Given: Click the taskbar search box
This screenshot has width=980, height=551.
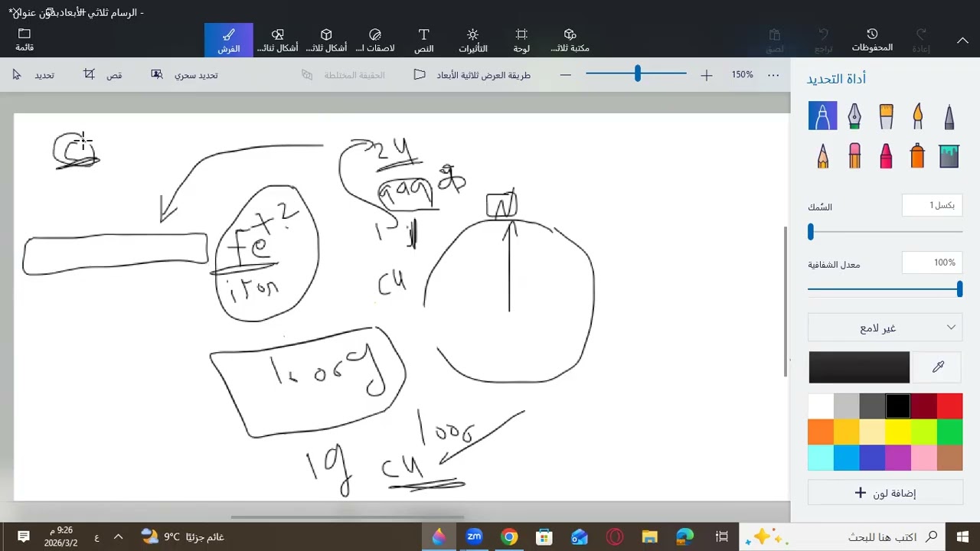Looking at the screenshot, I should point(844,536).
